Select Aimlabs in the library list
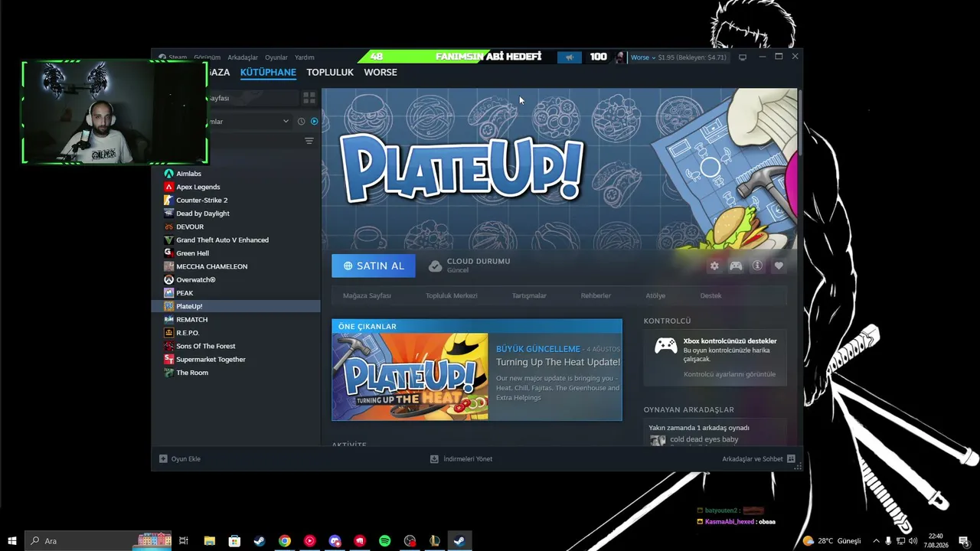 236,174
